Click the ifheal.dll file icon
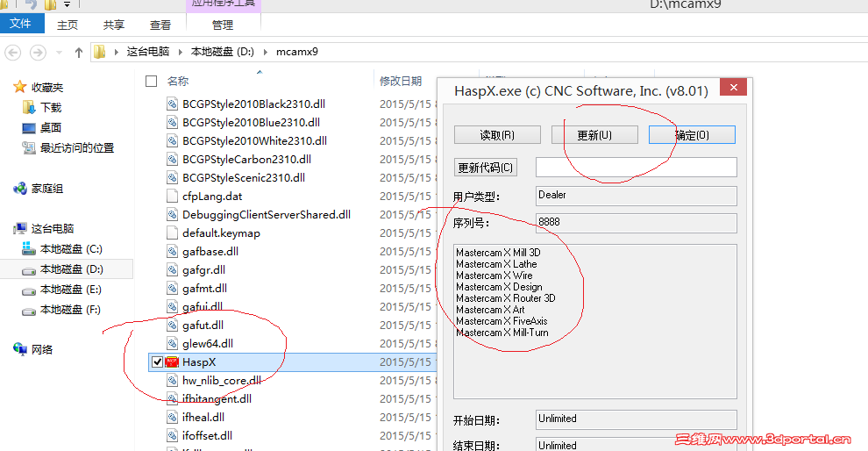Screen dimensions: 868x451 point(172,417)
